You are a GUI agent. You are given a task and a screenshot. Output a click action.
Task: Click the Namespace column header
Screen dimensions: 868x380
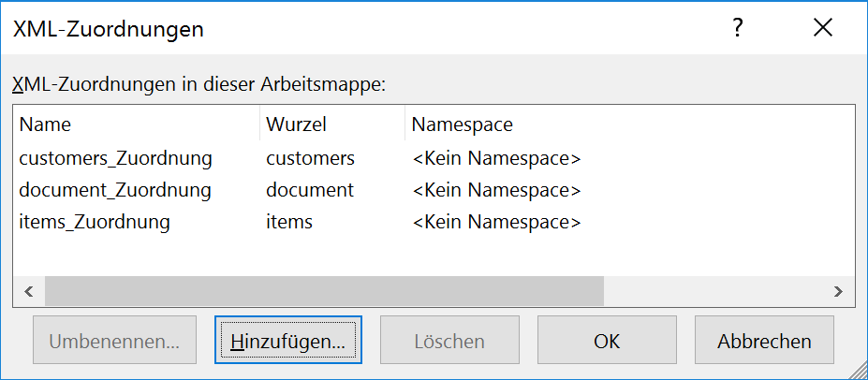click(x=463, y=124)
